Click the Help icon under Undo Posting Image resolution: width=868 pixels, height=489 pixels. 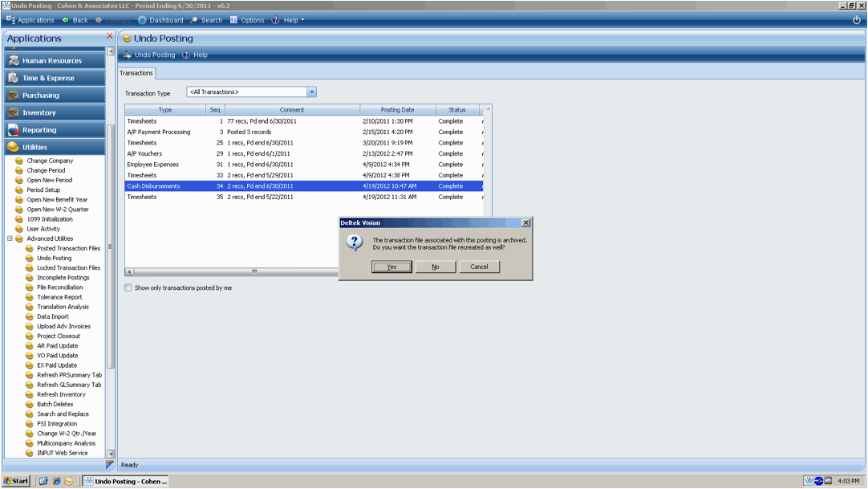point(186,55)
